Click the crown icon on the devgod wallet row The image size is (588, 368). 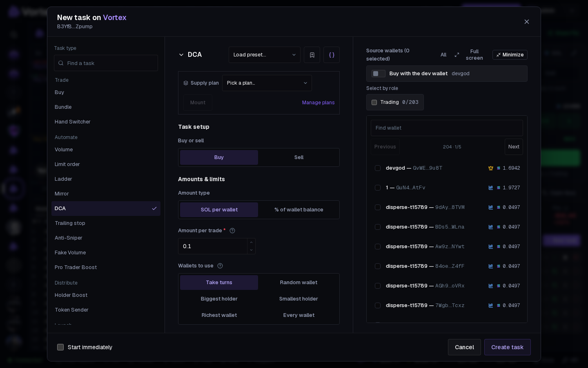[x=491, y=168]
